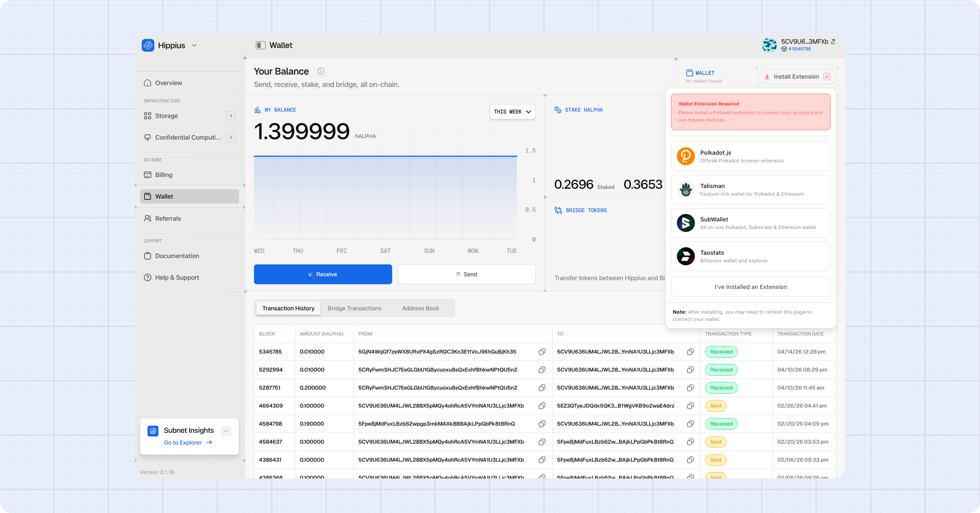Click I've Installed an Extension
The height and width of the screenshot is (513, 980).
(x=751, y=287)
